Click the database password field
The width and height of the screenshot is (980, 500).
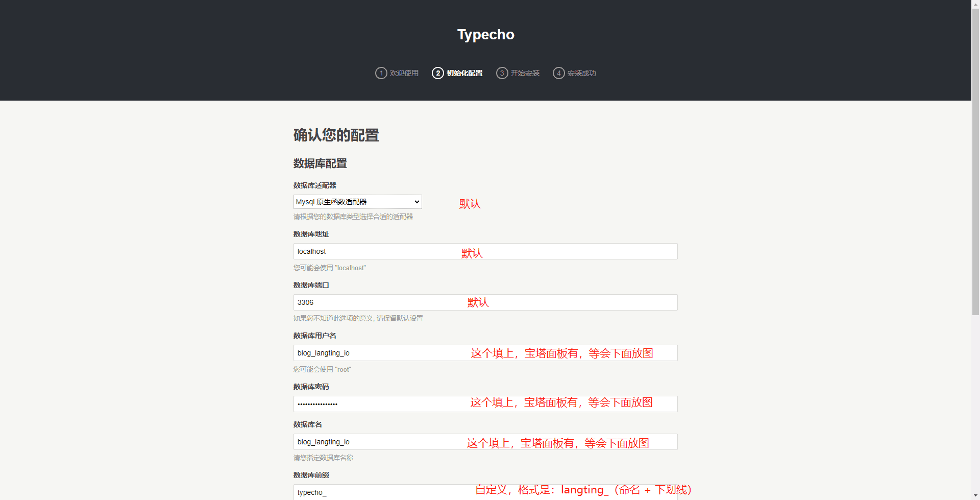click(485, 404)
